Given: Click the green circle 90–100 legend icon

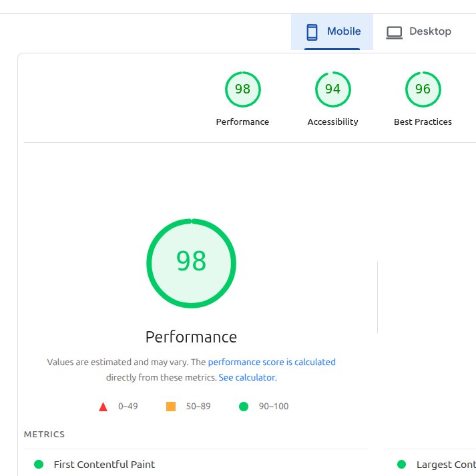Looking at the screenshot, I should pyautogui.click(x=244, y=406).
